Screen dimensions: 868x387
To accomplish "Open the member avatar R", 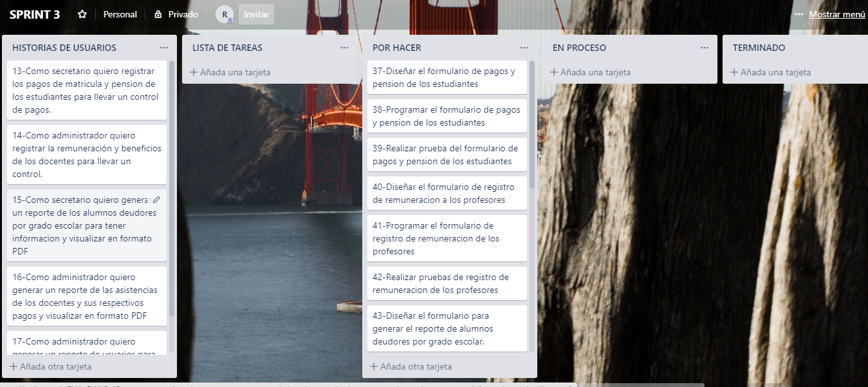I will (x=224, y=14).
